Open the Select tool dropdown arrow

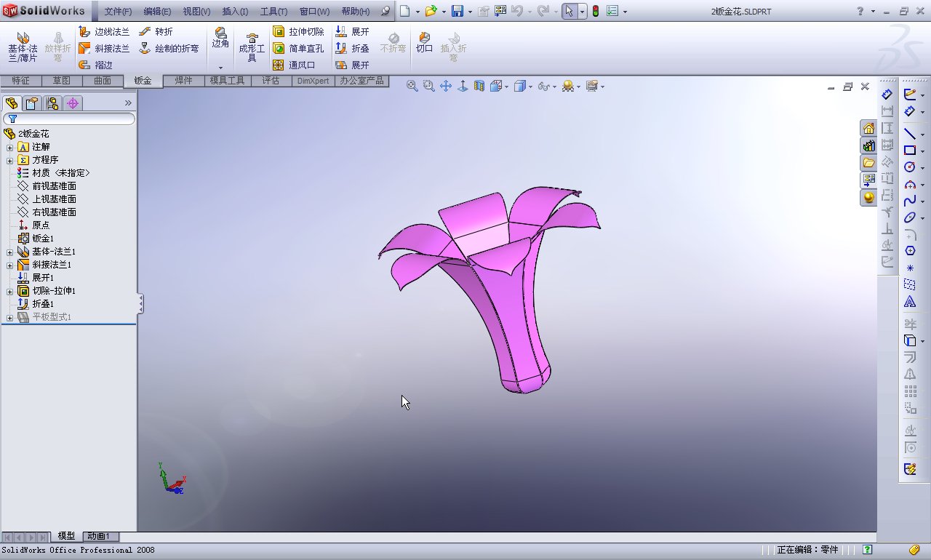582,12
